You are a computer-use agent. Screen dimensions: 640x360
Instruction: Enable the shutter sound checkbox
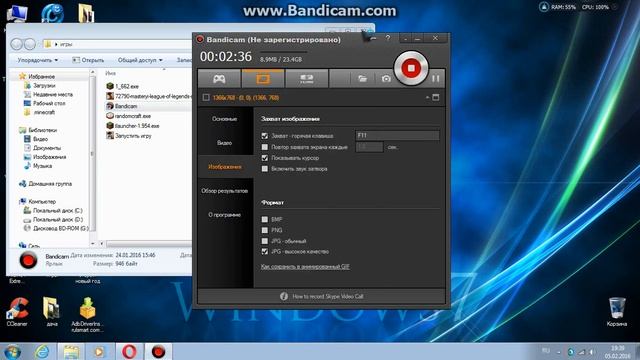(x=264, y=169)
